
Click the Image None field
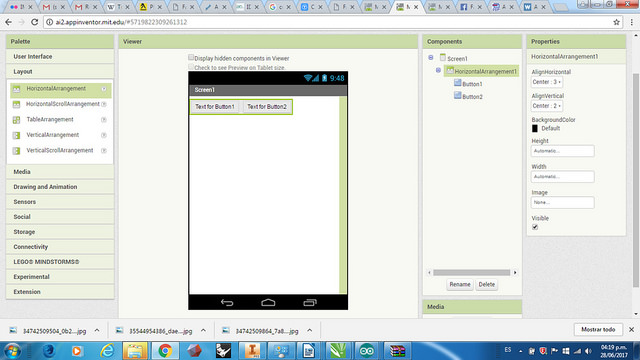[x=562, y=202]
